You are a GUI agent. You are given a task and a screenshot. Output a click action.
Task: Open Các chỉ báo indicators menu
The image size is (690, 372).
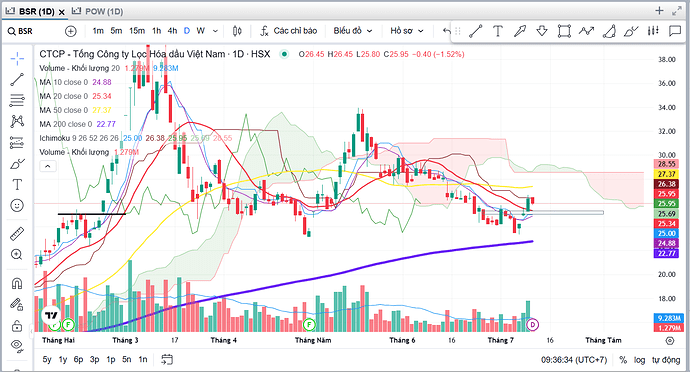[x=289, y=31]
